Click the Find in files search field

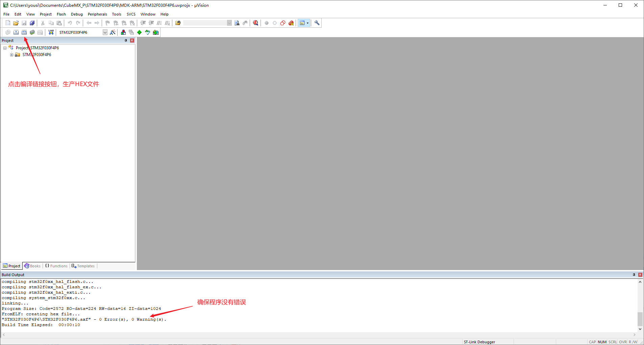[x=205, y=23]
